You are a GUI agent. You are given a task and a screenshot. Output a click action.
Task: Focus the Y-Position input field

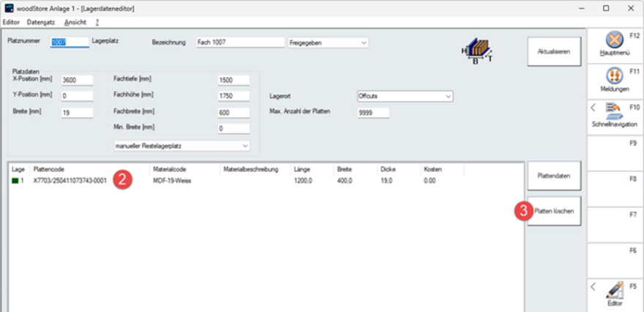pyautogui.click(x=78, y=96)
